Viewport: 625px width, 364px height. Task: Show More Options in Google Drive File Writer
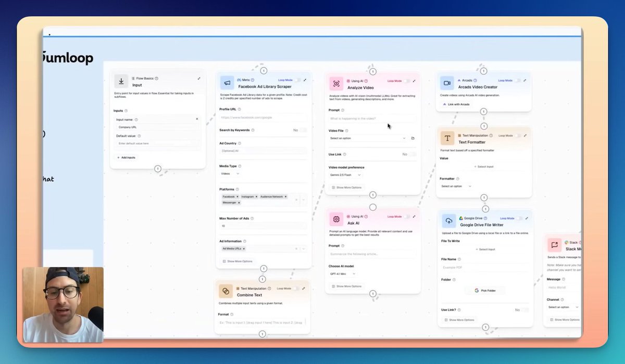coord(459,320)
